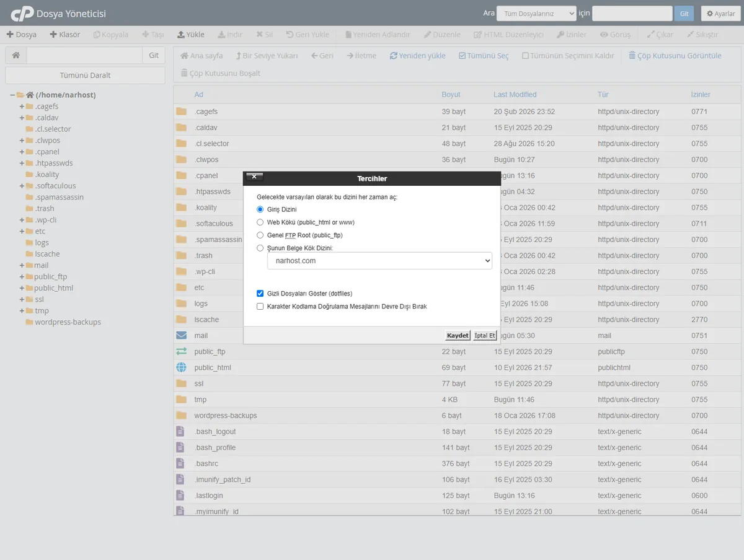Click Tümünü Daralt collapse all button
This screenshot has width=744, height=560.
85,75
